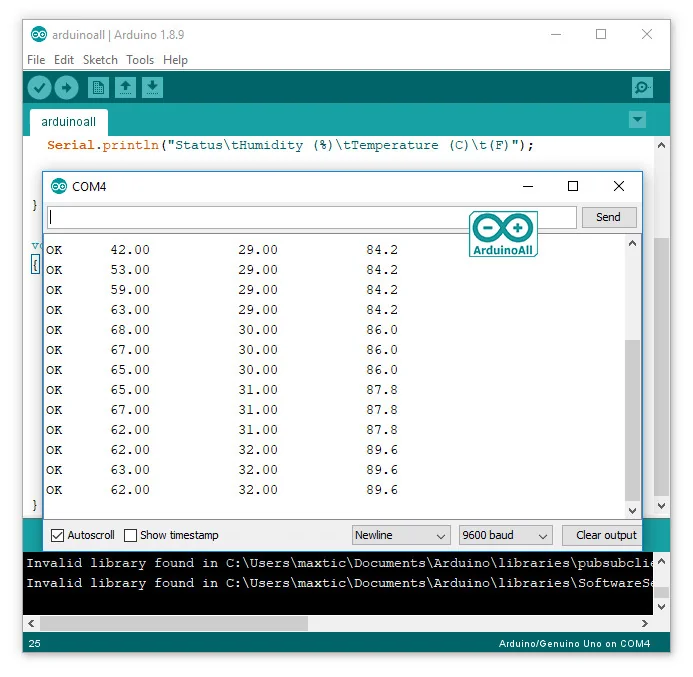Enable the Show timestamp checkbox
The image size is (693, 677).
click(x=130, y=535)
